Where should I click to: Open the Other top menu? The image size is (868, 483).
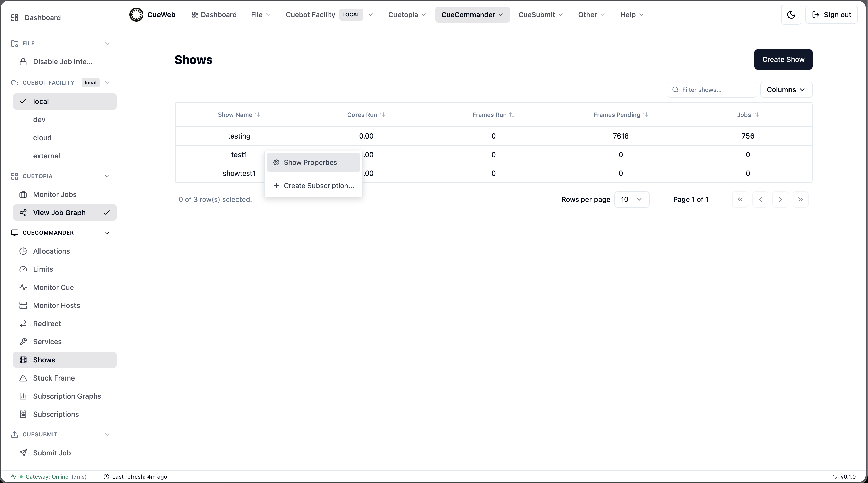click(x=592, y=15)
